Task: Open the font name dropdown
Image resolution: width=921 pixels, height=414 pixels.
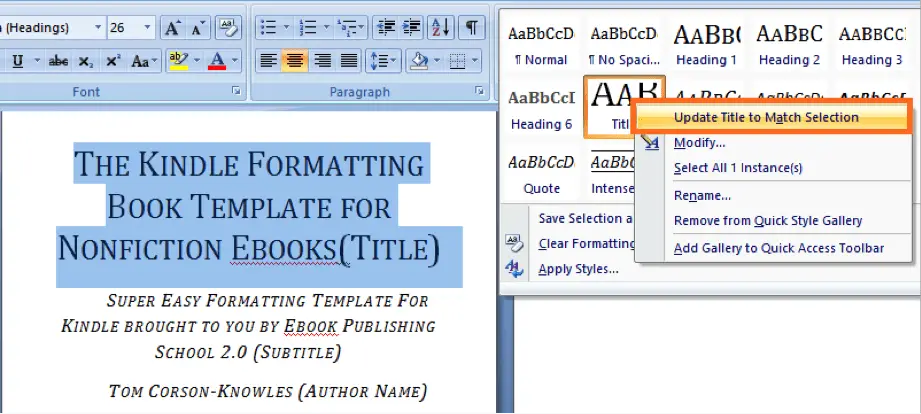Action: (98, 28)
